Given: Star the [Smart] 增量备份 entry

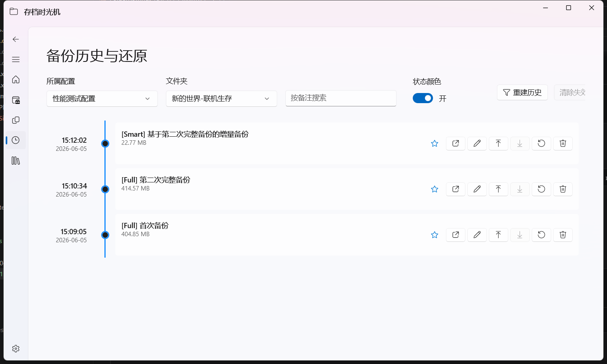Looking at the screenshot, I should tap(435, 144).
